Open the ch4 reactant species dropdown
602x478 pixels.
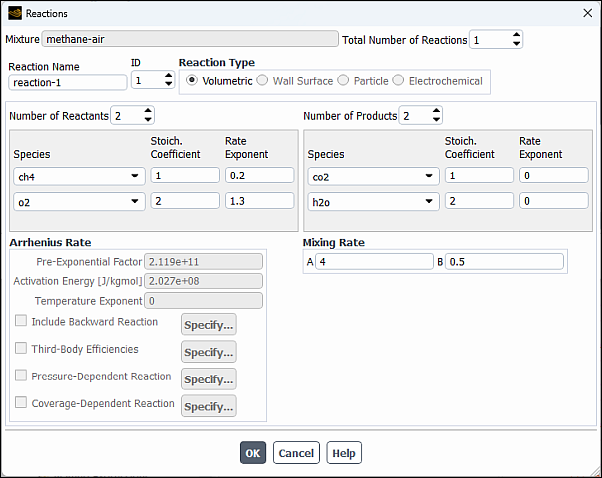[76, 176]
